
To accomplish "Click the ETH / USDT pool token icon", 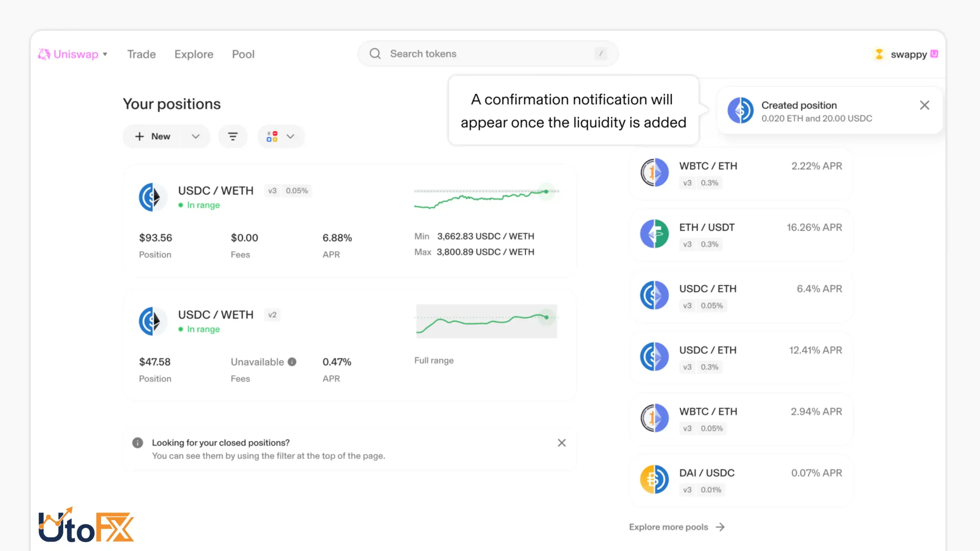I will 654,234.
